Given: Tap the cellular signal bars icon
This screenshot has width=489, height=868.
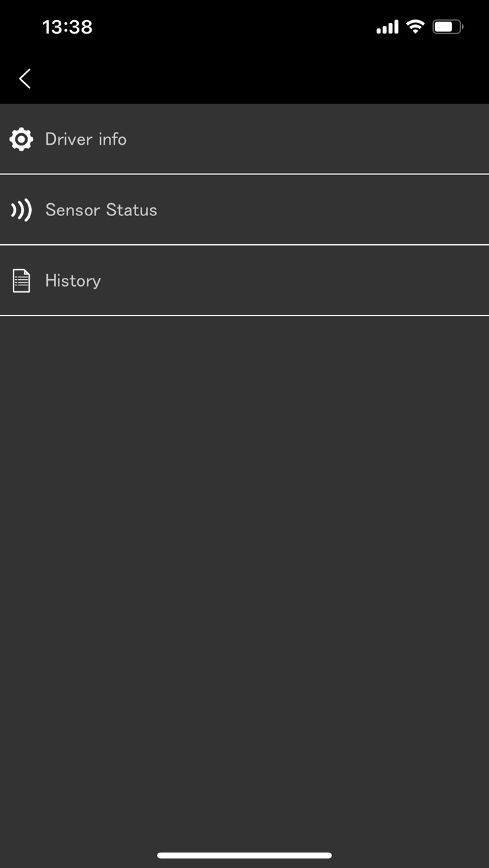Looking at the screenshot, I should click(x=387, y=28).
